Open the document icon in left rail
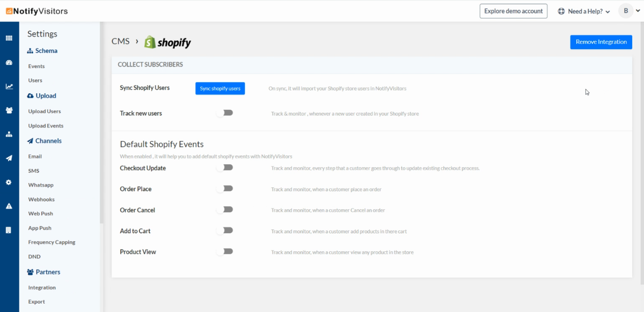 point(8,230)
